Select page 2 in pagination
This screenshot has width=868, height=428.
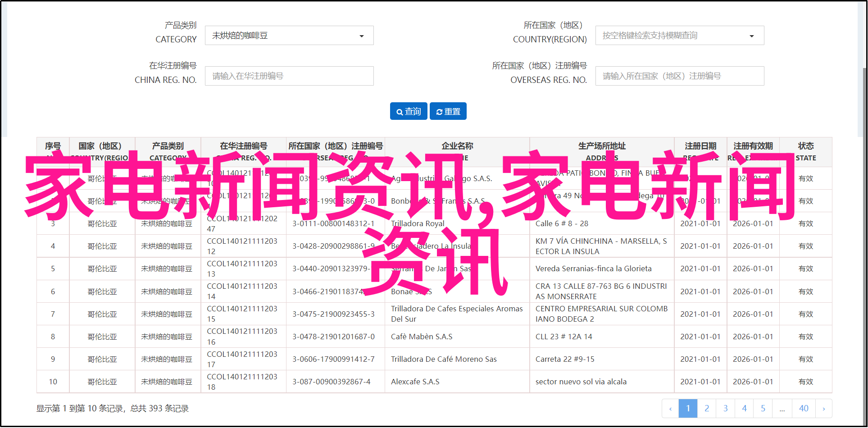point(707,409)
